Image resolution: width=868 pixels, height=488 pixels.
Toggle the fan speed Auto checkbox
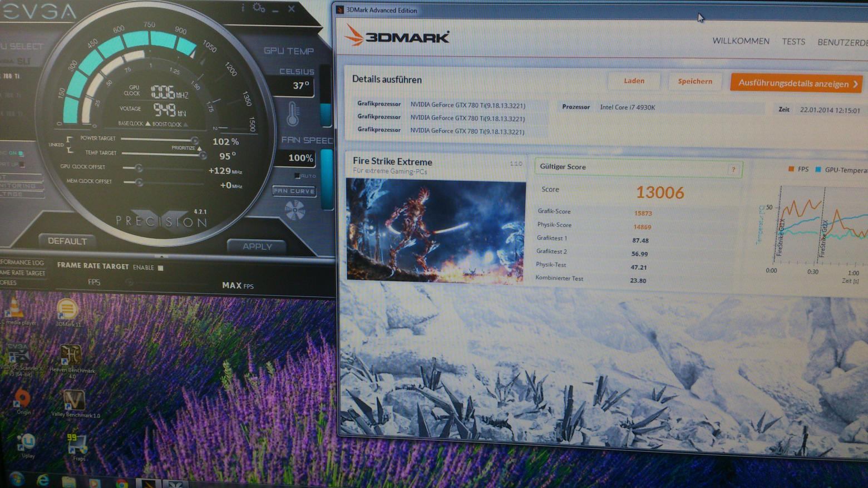click(x=297, y=176)
